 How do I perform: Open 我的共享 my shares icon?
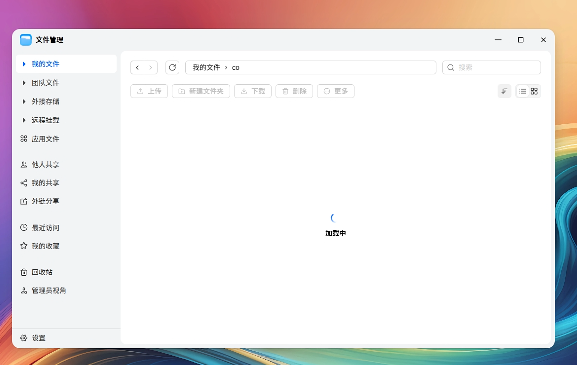(24, 183)
